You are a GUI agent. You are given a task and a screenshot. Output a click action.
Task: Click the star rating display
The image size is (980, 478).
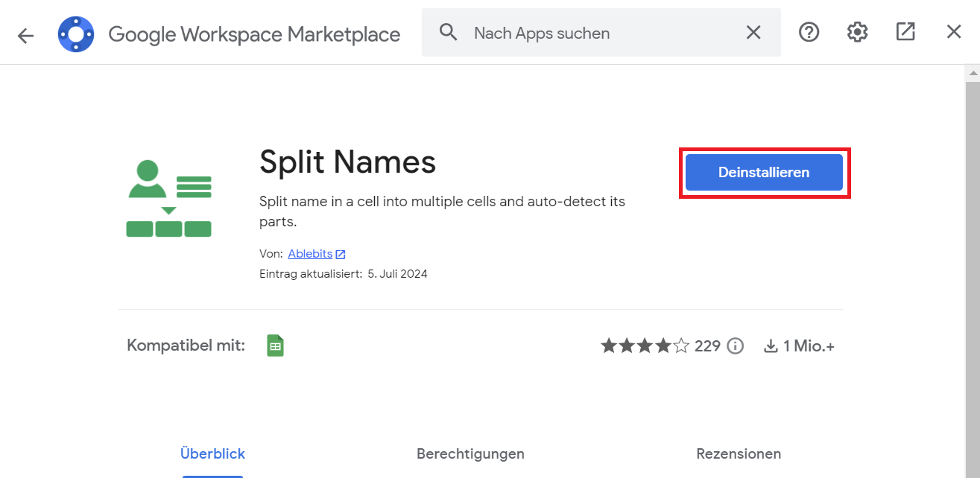coord(645,346)
